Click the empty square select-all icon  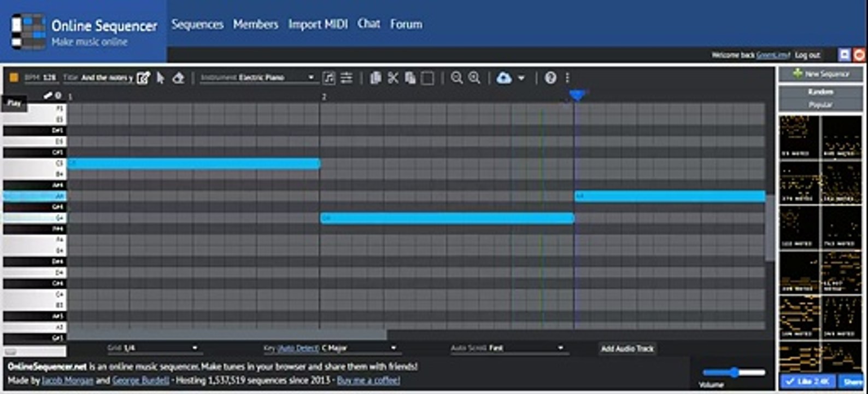[x=428, y=78]
